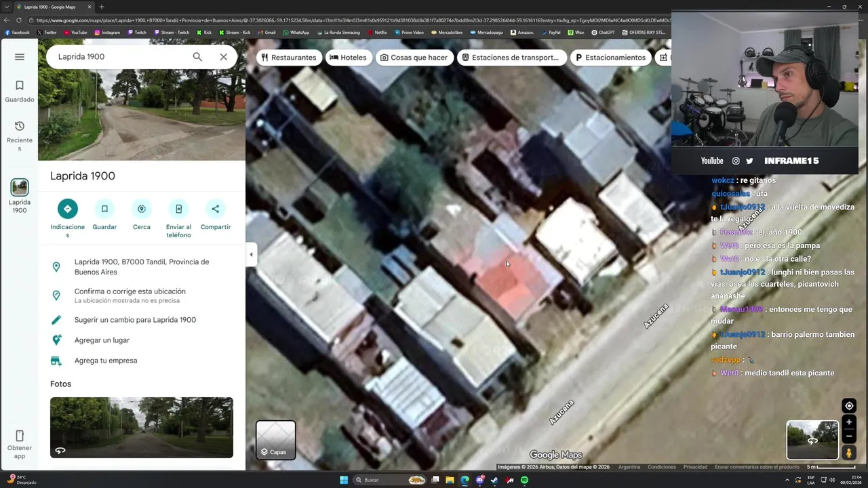The width and height of the screenshot is (868, 488).
Task: Open Microsoft Edge from the taskbar
Action: coord(465,480)
